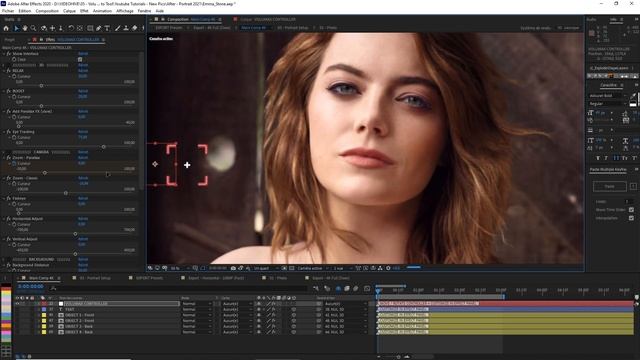Open the Caméra active view dropdown
640x360 pixels.
click(313, 268)
